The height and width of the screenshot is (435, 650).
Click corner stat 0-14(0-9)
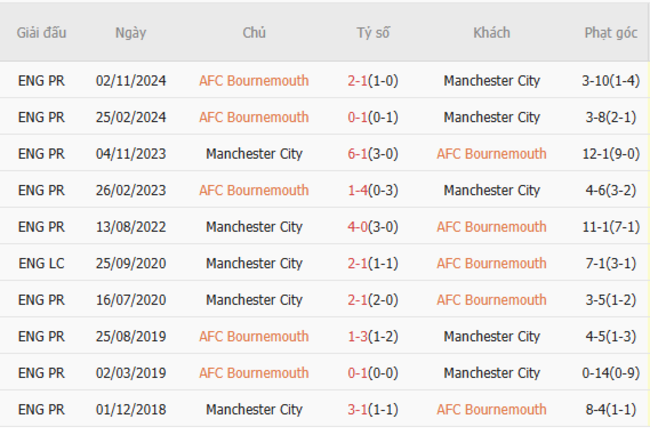coord(610,373)
